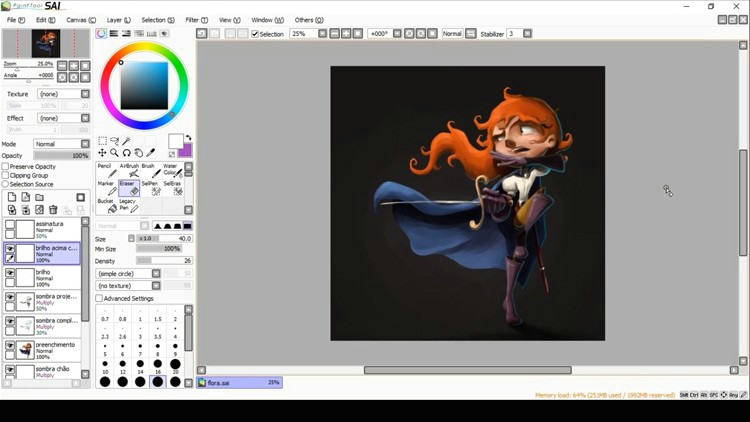Viewport: 750px width, 422px height.
Task: Hide the sombra proje layer
Action: pos(10,297)
